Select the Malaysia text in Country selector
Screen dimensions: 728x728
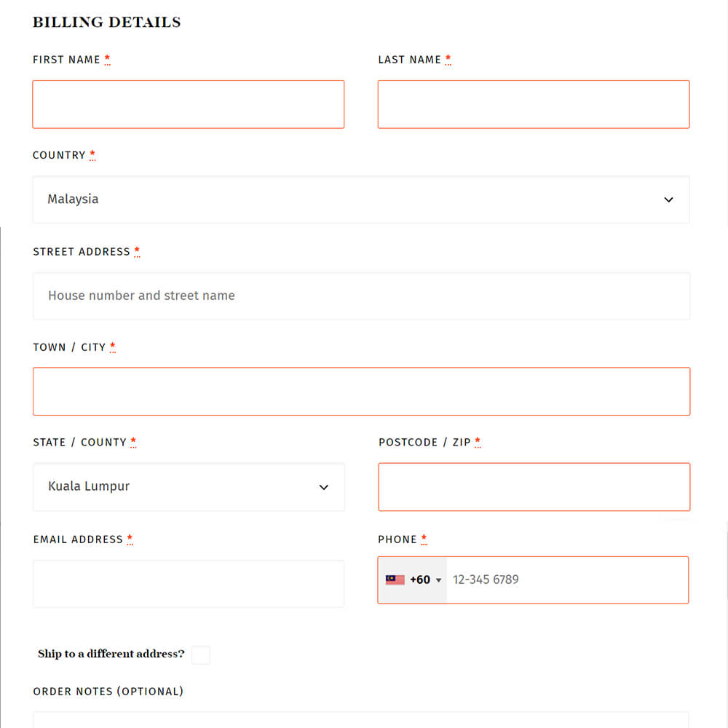click(x=73, y=199)
